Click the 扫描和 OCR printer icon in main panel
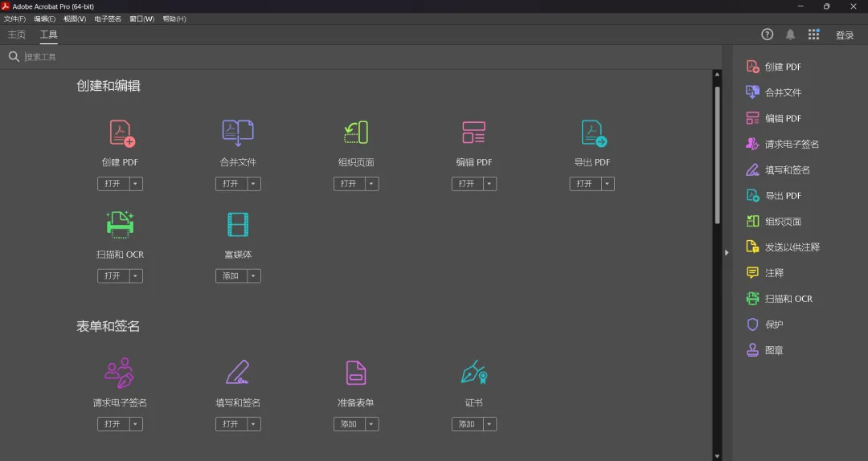The width and height of the screenshot is (868, 461). click(x=120, y=225)
